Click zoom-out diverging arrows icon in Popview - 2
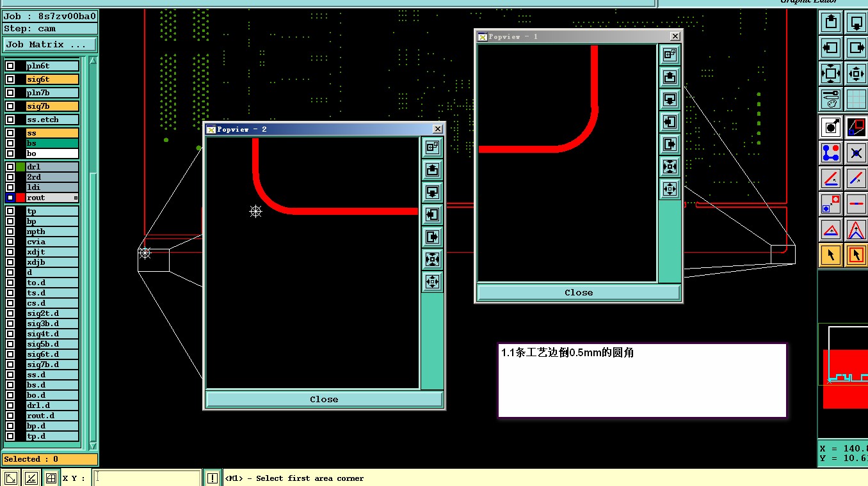The width and height of the screenshot is (868, 486). pyautogui.click(x=432, y=282)
